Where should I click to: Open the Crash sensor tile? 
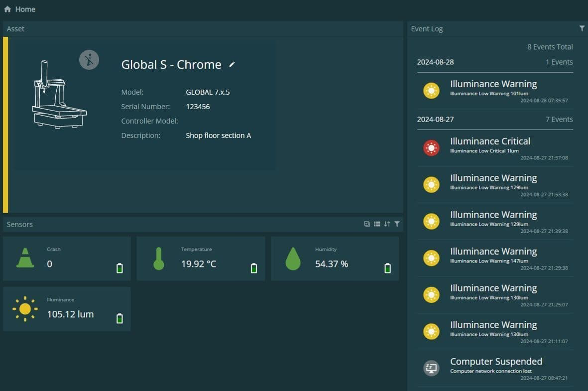pos(67,259)
